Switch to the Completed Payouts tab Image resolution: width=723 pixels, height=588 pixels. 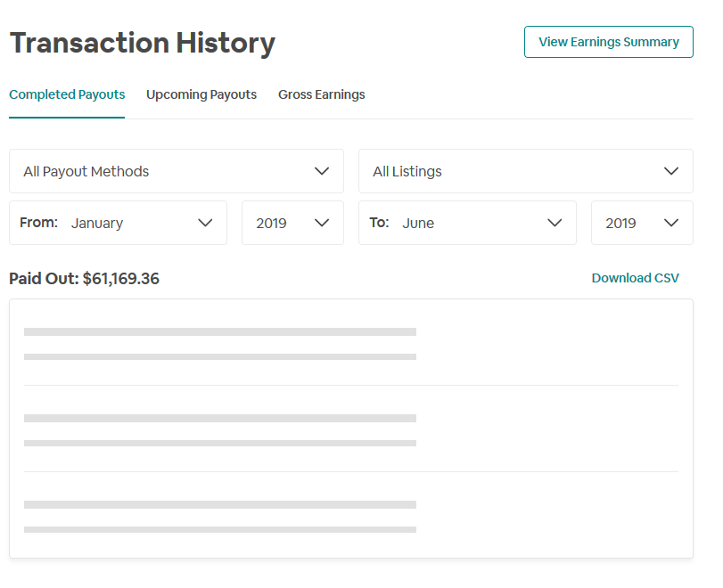[67, 94]
